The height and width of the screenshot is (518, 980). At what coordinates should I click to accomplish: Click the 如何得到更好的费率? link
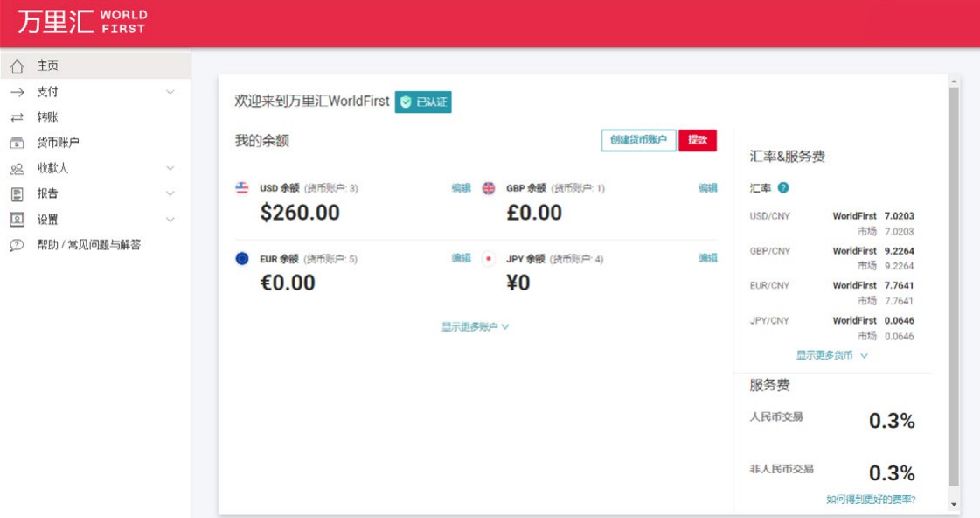pos(871,500)
